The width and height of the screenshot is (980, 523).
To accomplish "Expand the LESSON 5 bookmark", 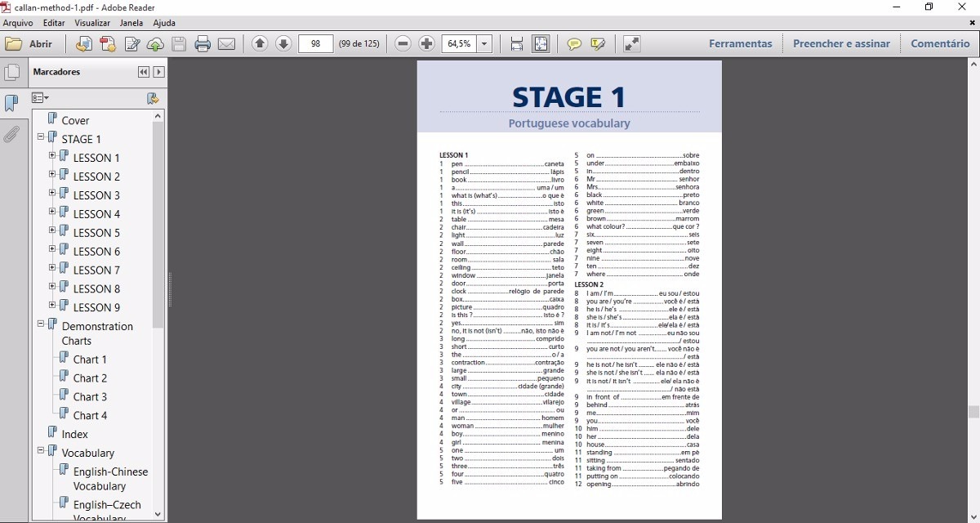I will coord(52,230).
